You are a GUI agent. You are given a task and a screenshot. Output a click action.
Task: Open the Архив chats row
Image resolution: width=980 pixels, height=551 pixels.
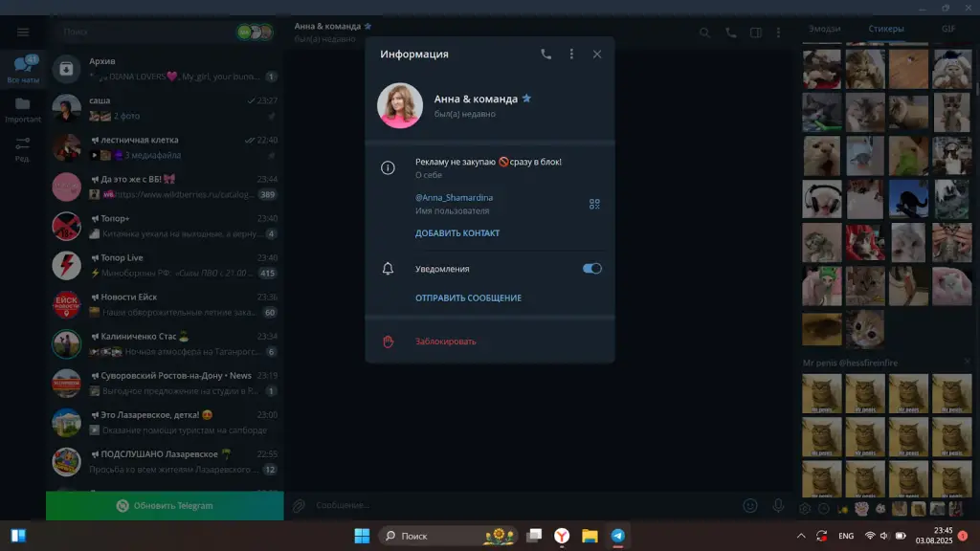(x=165, y=69)
